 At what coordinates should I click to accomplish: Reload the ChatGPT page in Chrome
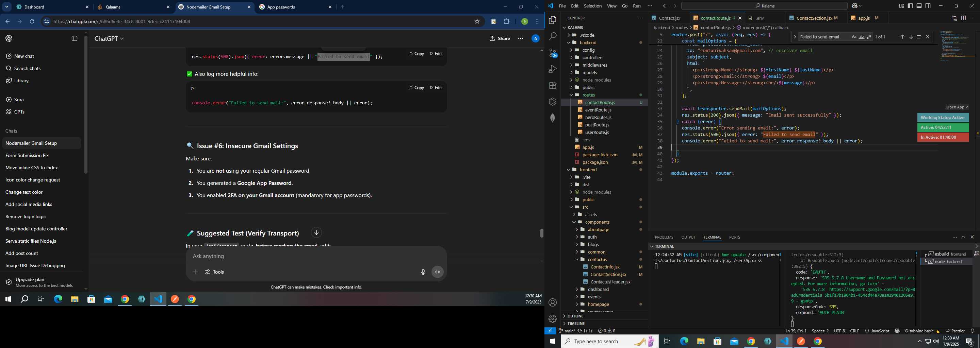32,22
